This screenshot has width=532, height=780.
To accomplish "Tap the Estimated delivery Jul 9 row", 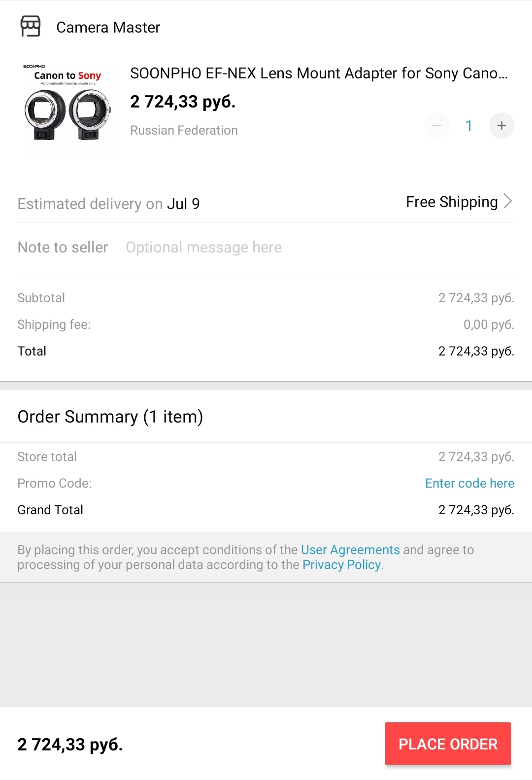I will pyautogui.click(x=109, y=204).
